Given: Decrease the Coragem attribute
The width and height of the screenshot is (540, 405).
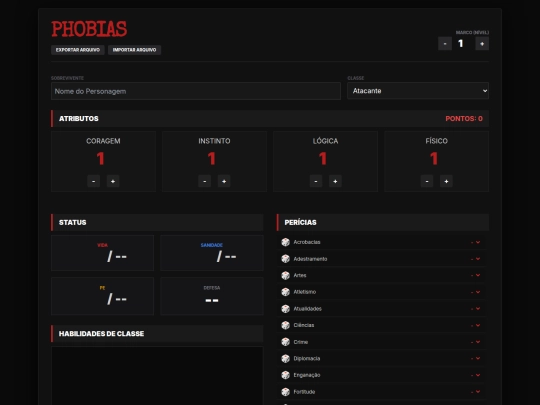Looking at the screenshot, I should click(x=94, y=181).
